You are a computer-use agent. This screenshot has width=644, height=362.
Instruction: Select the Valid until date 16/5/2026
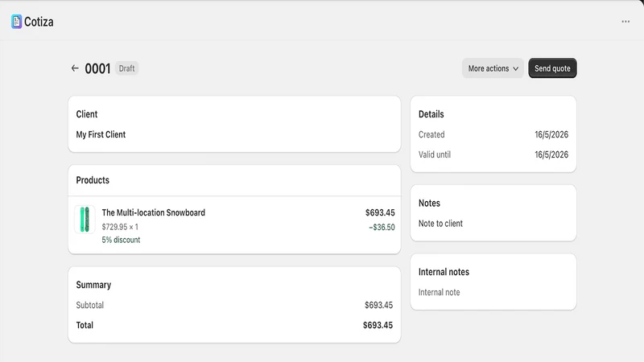[x=551, y=154]
